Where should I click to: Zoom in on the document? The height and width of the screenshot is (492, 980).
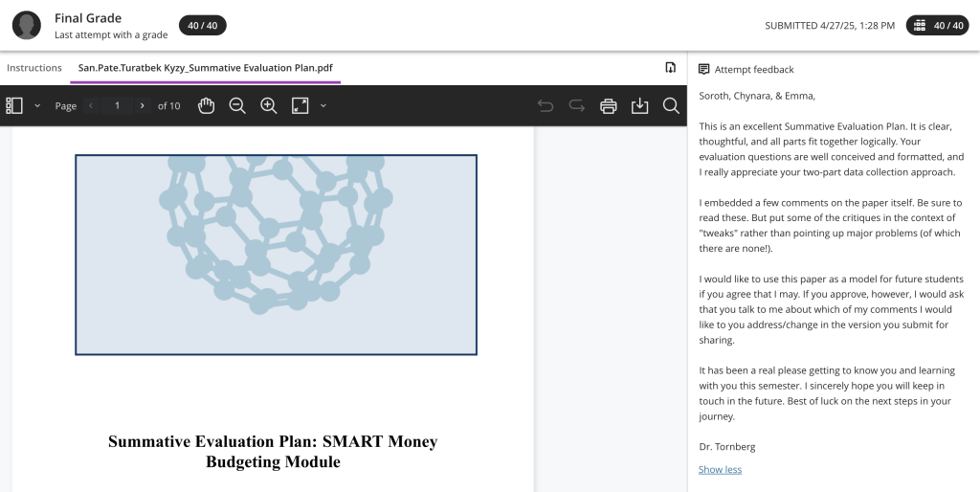tap(269, 105)
